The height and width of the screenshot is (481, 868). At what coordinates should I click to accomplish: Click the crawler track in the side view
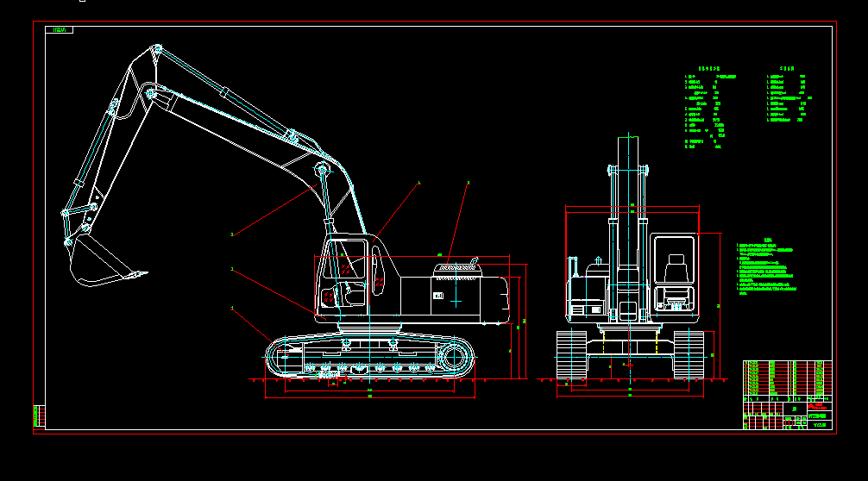[370, 356]
